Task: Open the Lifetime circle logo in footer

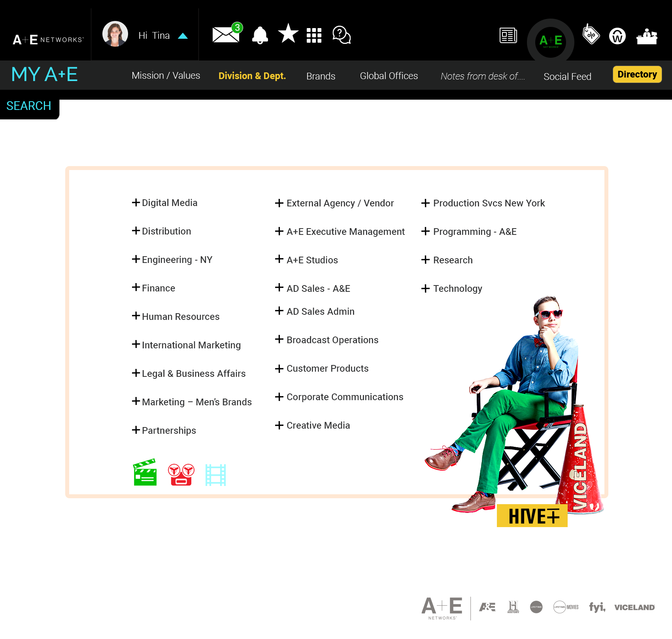Action: [x=536, y=607]
